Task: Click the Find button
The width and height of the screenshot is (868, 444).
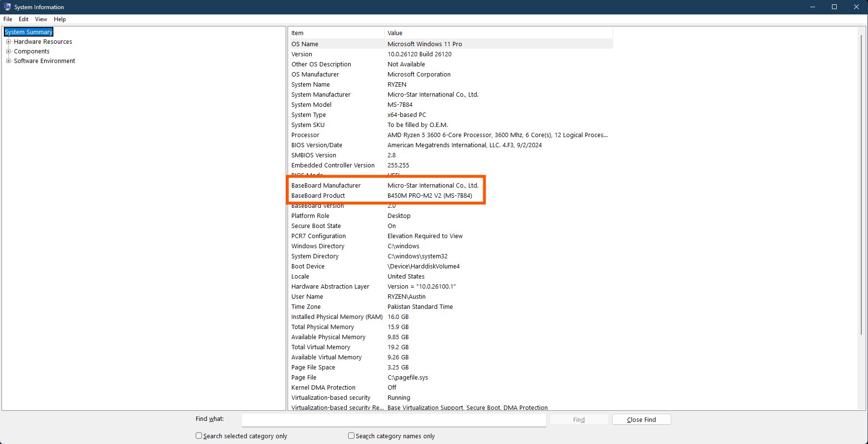Action: [579, 420]
